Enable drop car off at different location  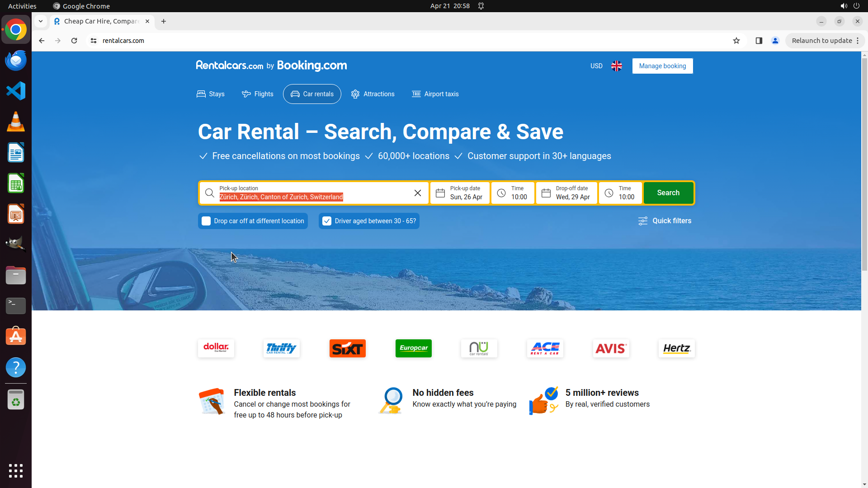click(x=206, y=221)
